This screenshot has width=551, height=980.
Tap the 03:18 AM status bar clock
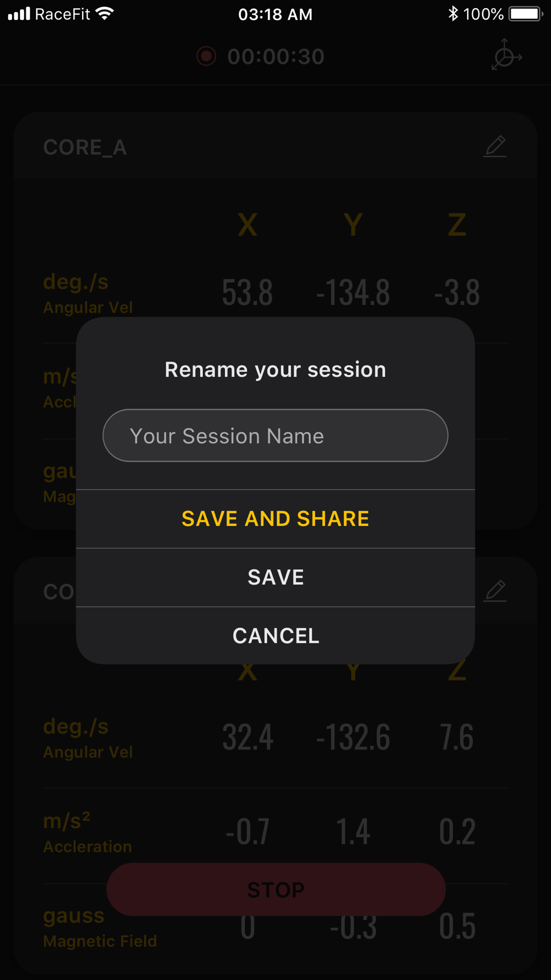(275, 14)
